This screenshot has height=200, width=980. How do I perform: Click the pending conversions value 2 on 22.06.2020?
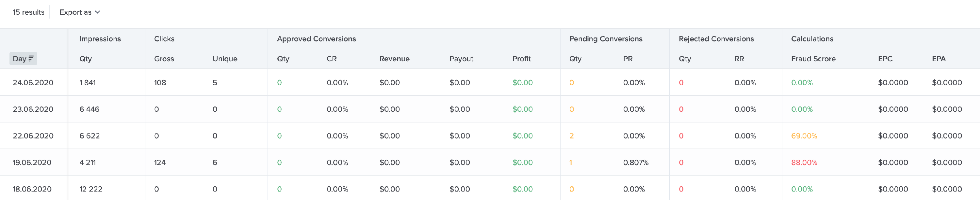point(572,136)
